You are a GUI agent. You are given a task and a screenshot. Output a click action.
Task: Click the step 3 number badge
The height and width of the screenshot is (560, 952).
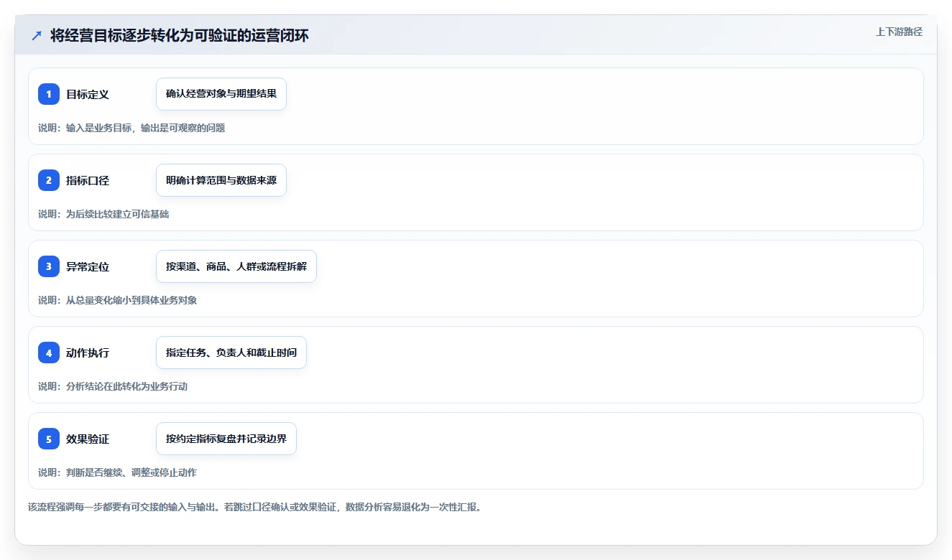pyautogui.click(x=49, y=266)
